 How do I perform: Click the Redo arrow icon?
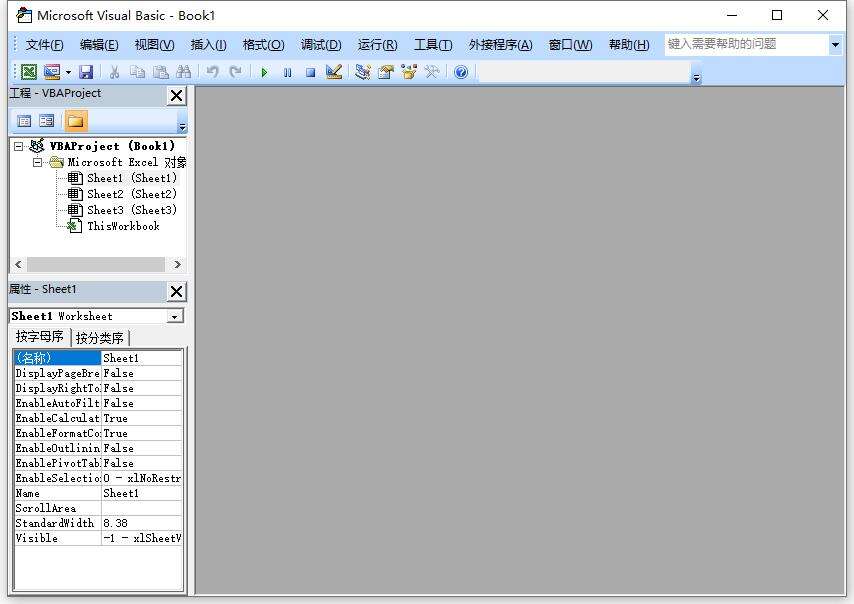[x=235, y=72]
